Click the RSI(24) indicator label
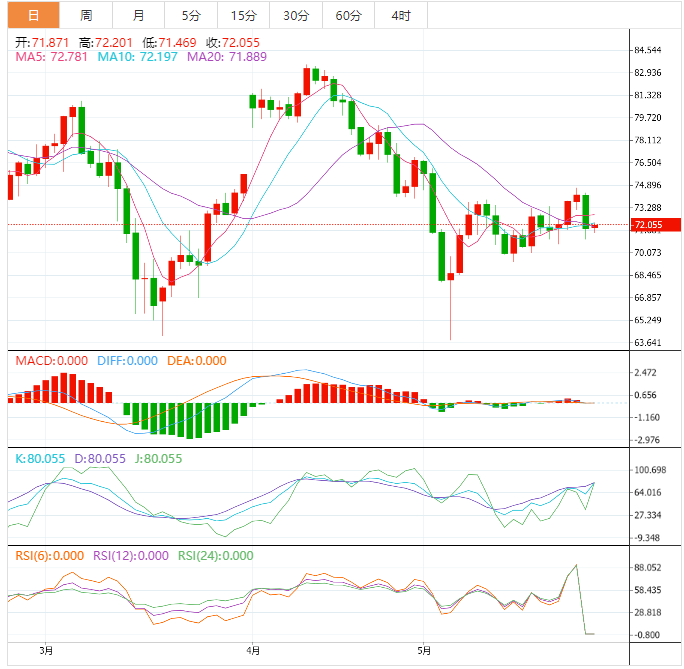This screenshot has height=669, width=684. tap(215, 556)
